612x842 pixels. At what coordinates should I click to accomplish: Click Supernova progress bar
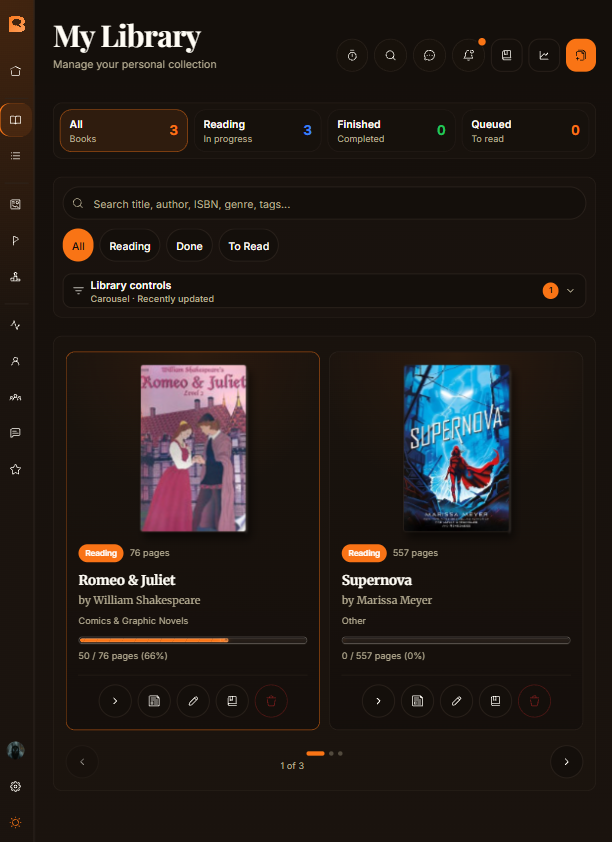point(456,640)
